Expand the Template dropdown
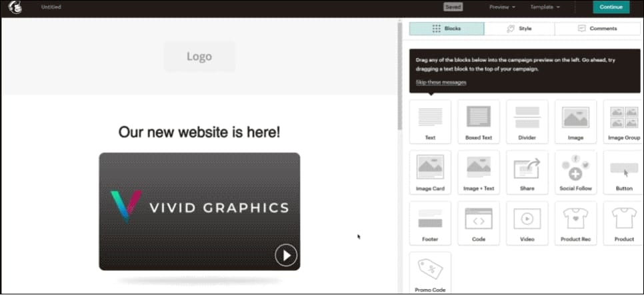Image resolution: width=644 pixels, height=295 pixels. 545,7
